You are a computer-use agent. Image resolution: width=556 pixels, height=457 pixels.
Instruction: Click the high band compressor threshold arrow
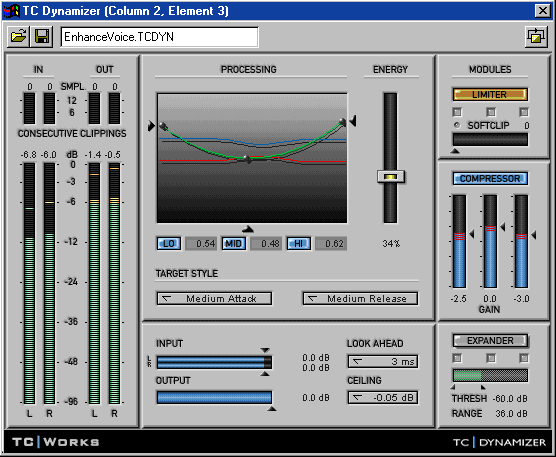pyautogui.click(x=534, y=235)
